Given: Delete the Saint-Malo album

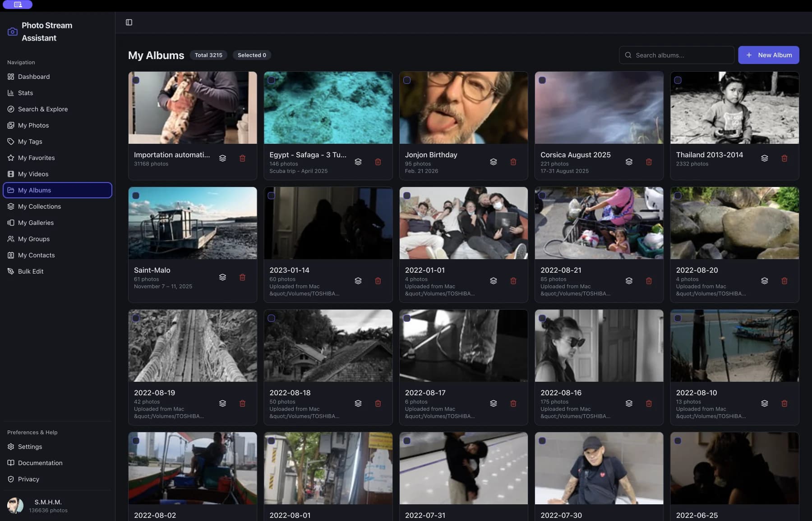Looking at the screenshot, I should click(242, 277).
